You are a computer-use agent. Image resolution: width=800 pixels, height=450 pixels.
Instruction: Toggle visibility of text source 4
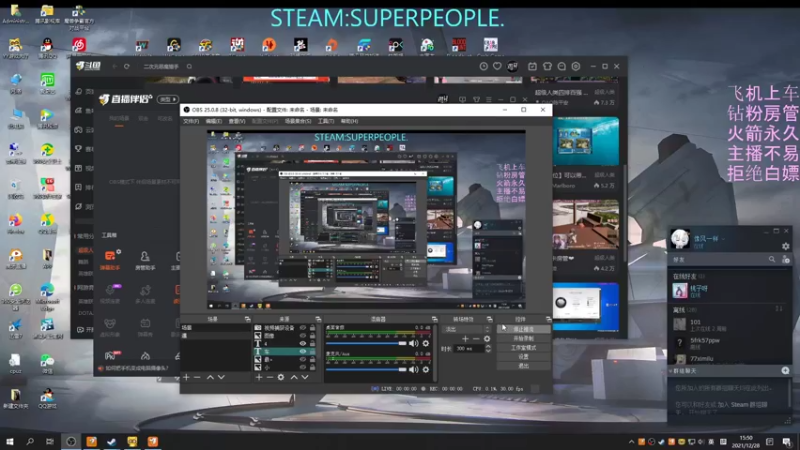(303, 343)
